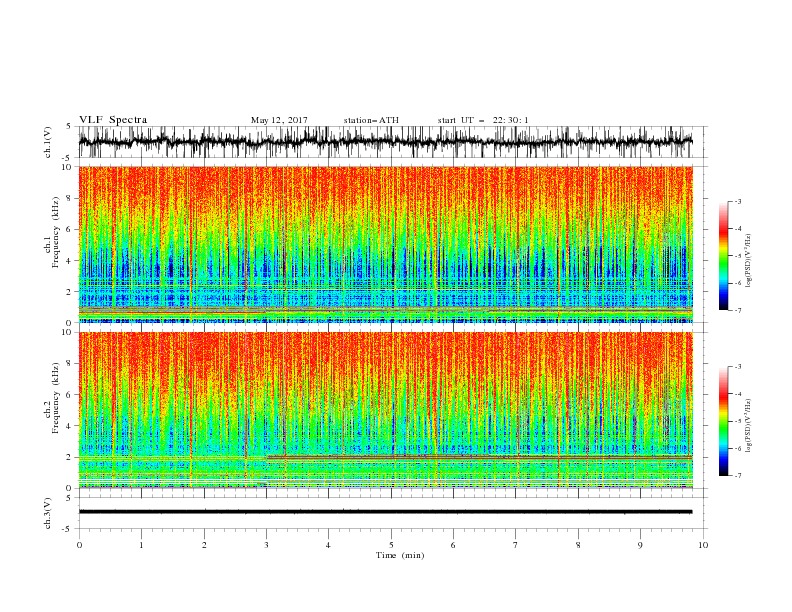The image size is (792, 612).
Task: Click the "3" minute tick on time axis
Action: pos(266,545)
